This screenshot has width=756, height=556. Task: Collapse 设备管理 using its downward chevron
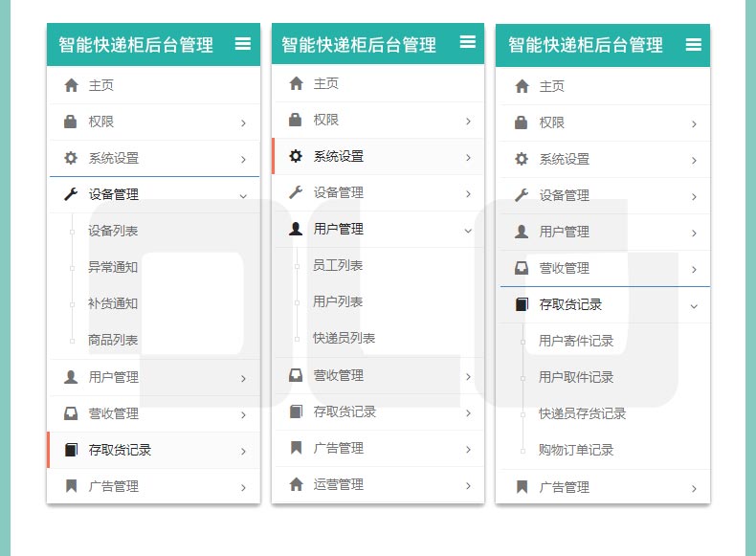[243, 196]
